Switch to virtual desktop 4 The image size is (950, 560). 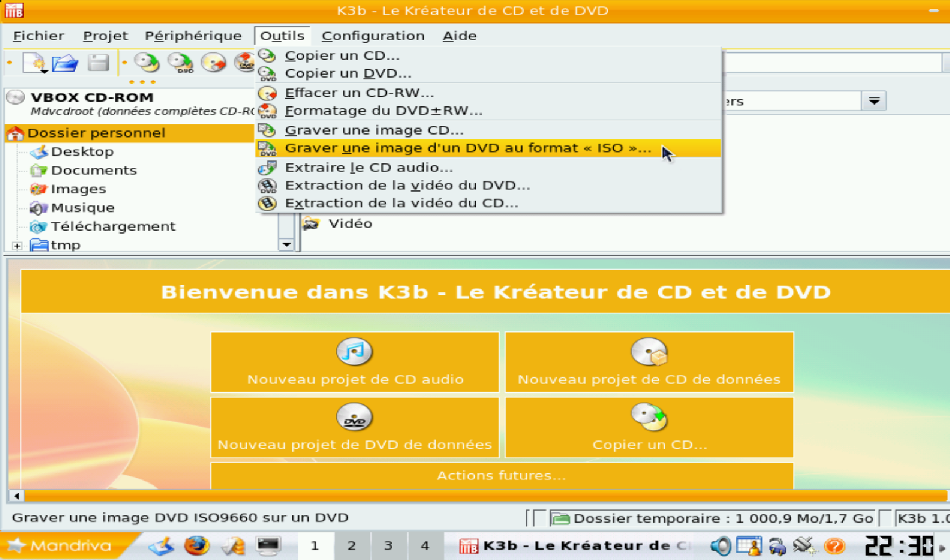pyautogui.click(x=425, y=545)
